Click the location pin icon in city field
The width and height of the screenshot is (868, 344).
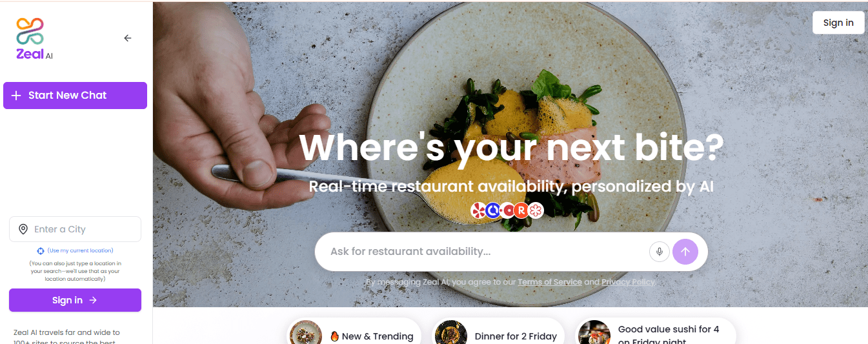(x=23, y=229)
